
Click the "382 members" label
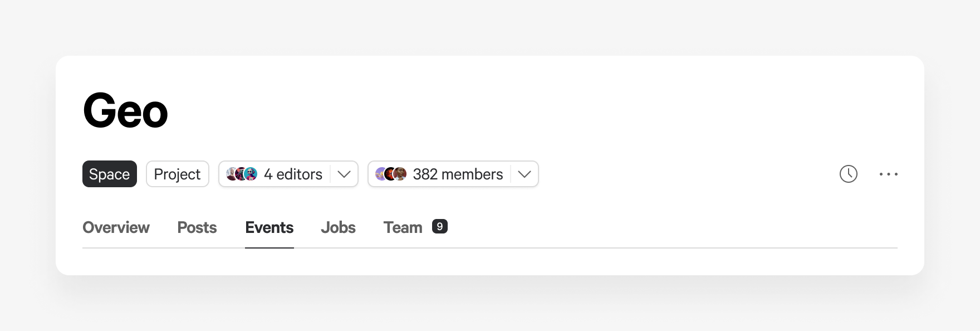458,174
